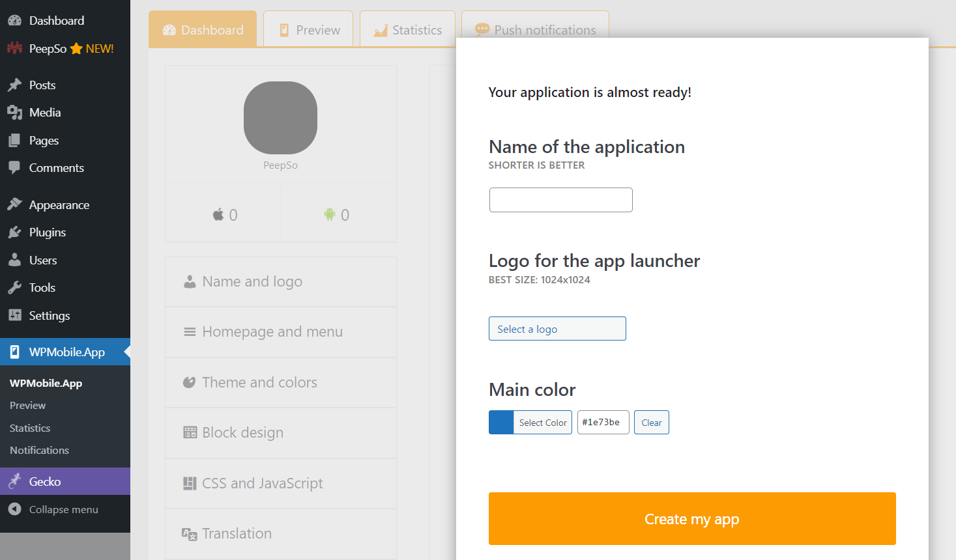Open the Statistics tab

[x=407, y=29]
